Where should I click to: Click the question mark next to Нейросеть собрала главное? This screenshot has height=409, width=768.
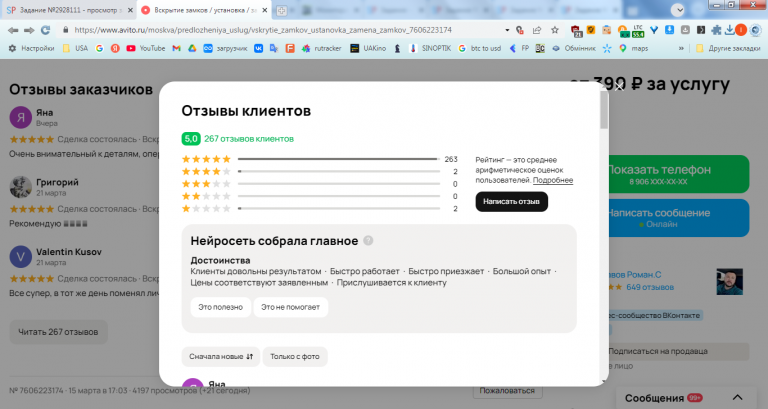tap(368, 241)
